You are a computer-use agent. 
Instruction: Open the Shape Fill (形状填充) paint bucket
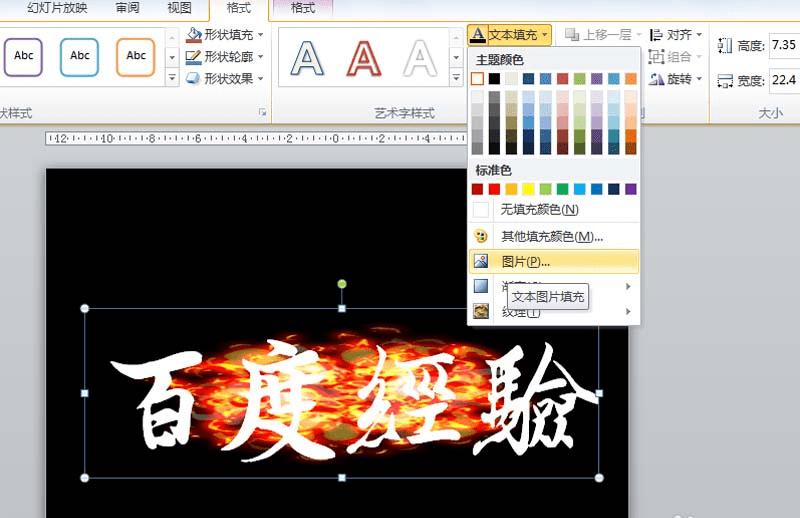pyautogui.click(x=193, y=35)
